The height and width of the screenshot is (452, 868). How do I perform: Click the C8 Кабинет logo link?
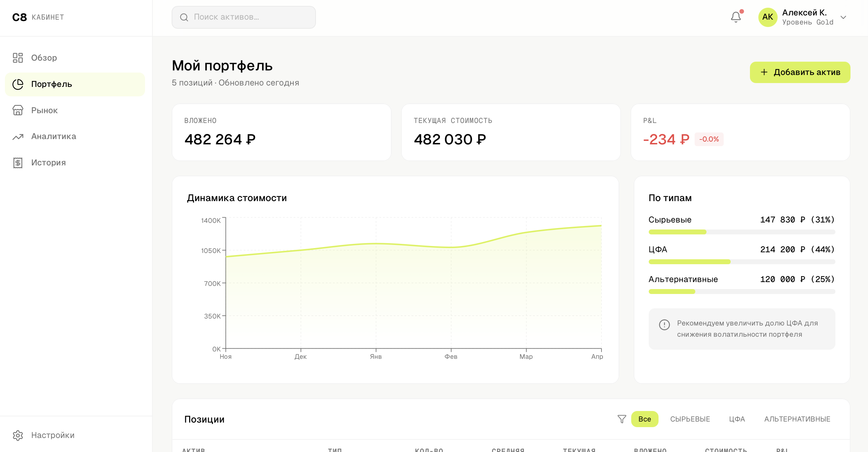pyautogui.click(x=38, y=17)
